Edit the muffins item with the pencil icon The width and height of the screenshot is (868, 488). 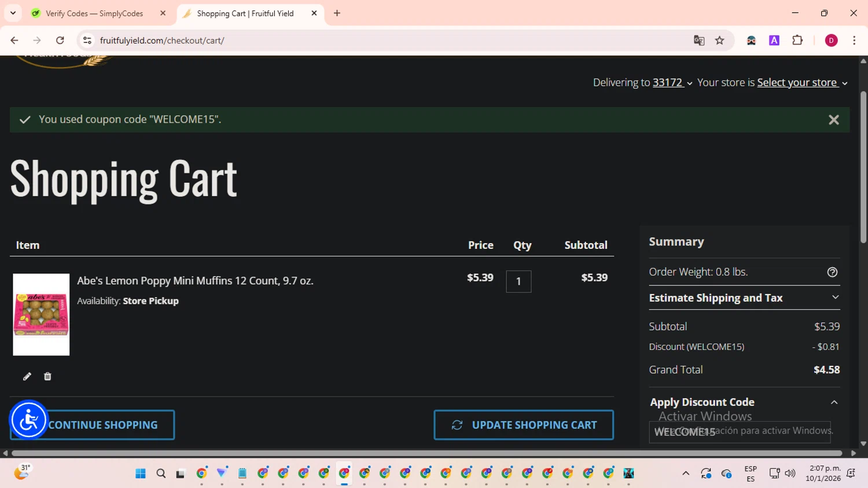click(27, 377)
